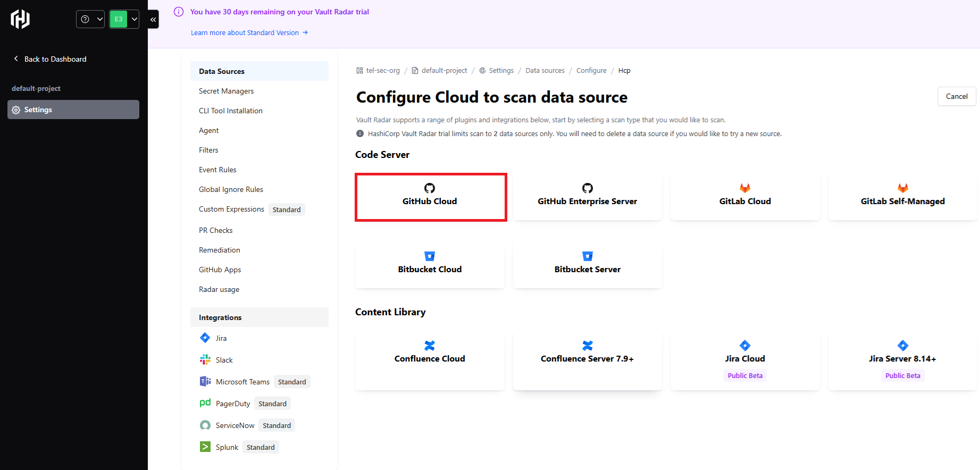Screen dimensions: 980x470
Task: Open PR Checks settings
Action: click(216, 230)
